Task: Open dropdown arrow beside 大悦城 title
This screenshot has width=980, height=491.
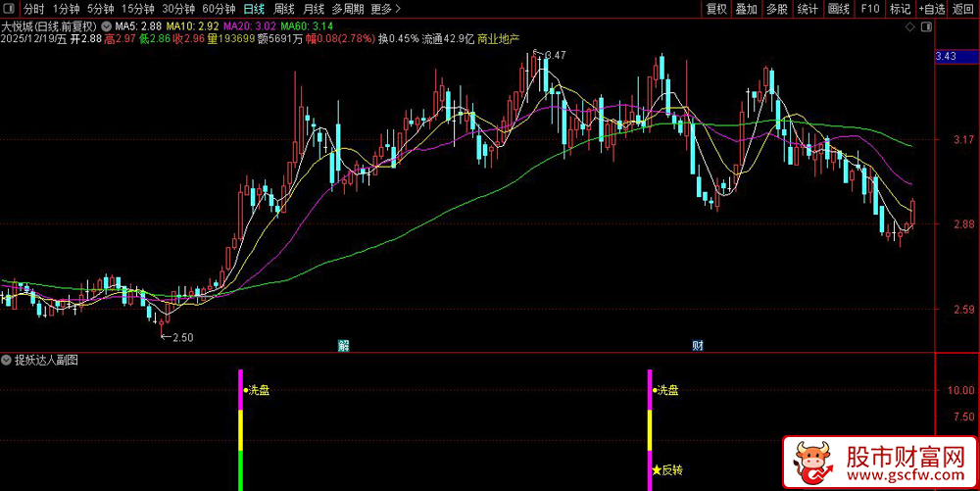Action: pyautogui.click(x=105, y=26)
